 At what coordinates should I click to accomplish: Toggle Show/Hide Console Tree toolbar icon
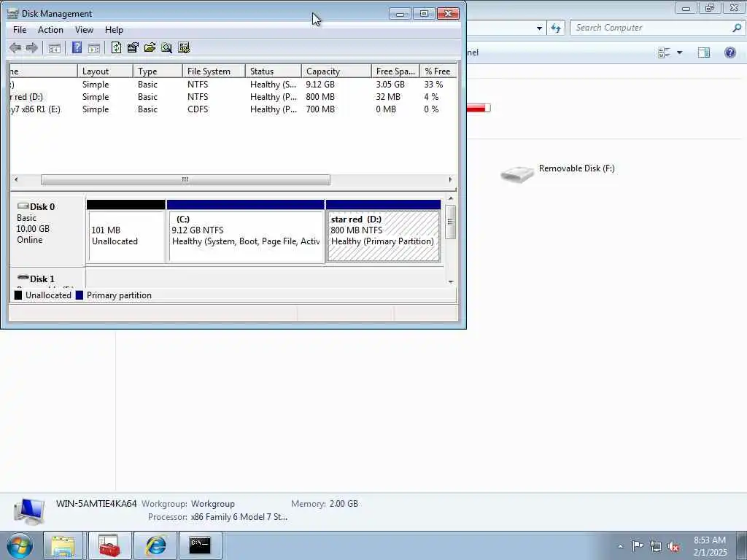54,47
